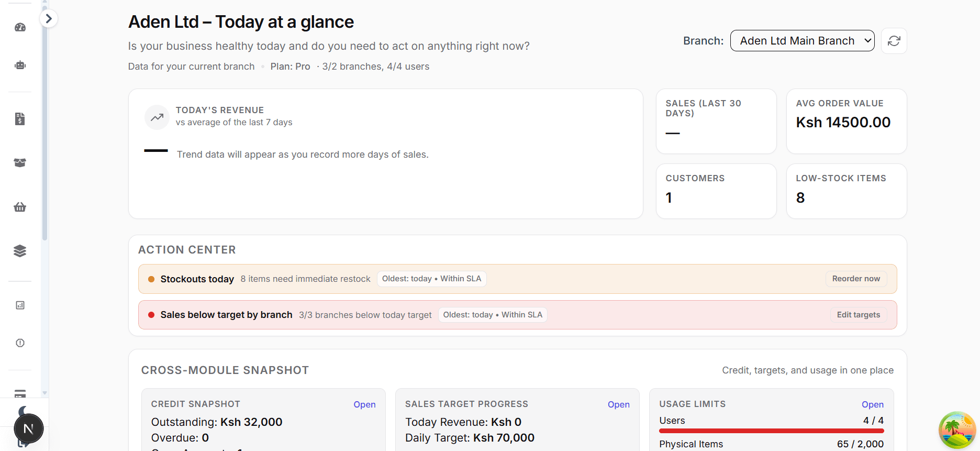Click the Sales (Last 30 Days) card

[x=716, y=121]
